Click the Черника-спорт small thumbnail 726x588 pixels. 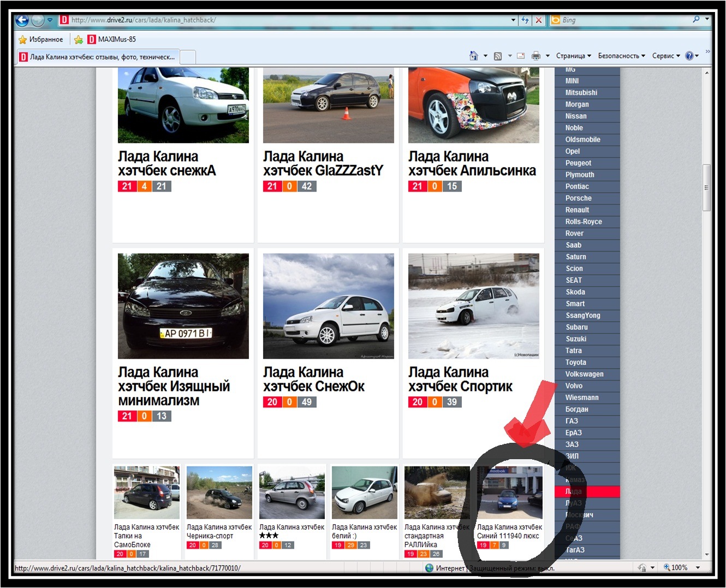[219, 492]
